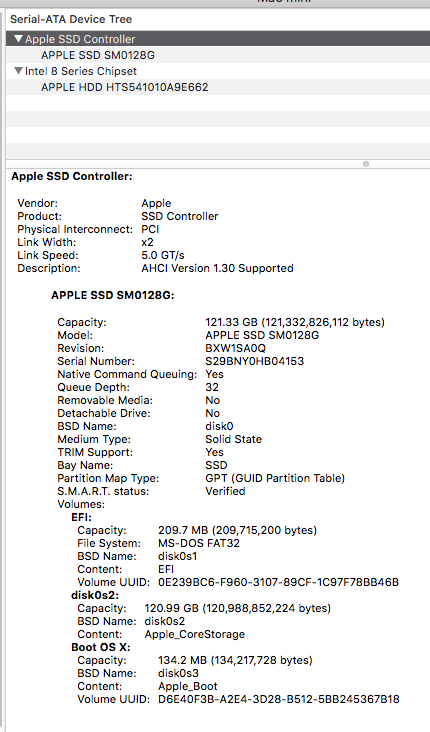Collapse the Apple SSD Controller disclosure triangle
This screenshot has height=732, width=430.
pos(18,39)
